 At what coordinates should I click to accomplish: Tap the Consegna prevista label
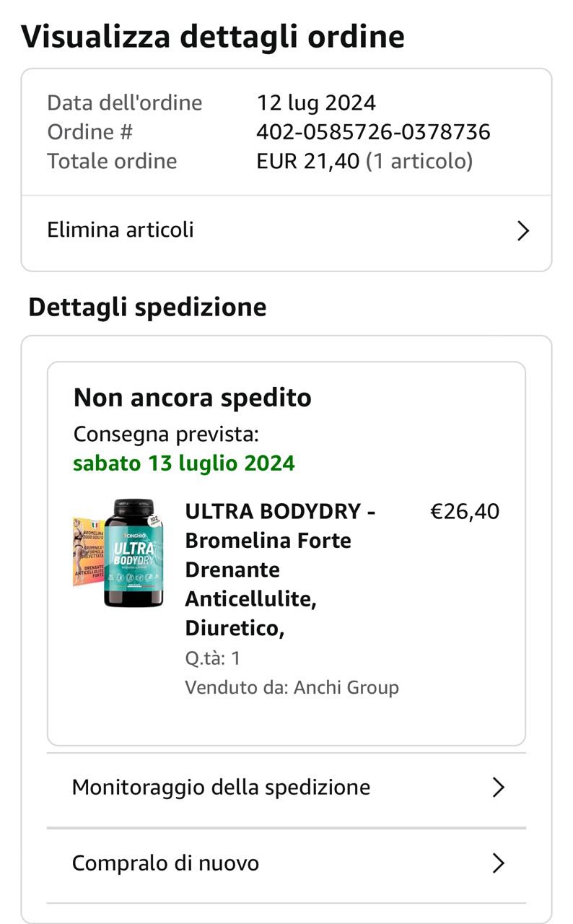click(x=166, y=435)
